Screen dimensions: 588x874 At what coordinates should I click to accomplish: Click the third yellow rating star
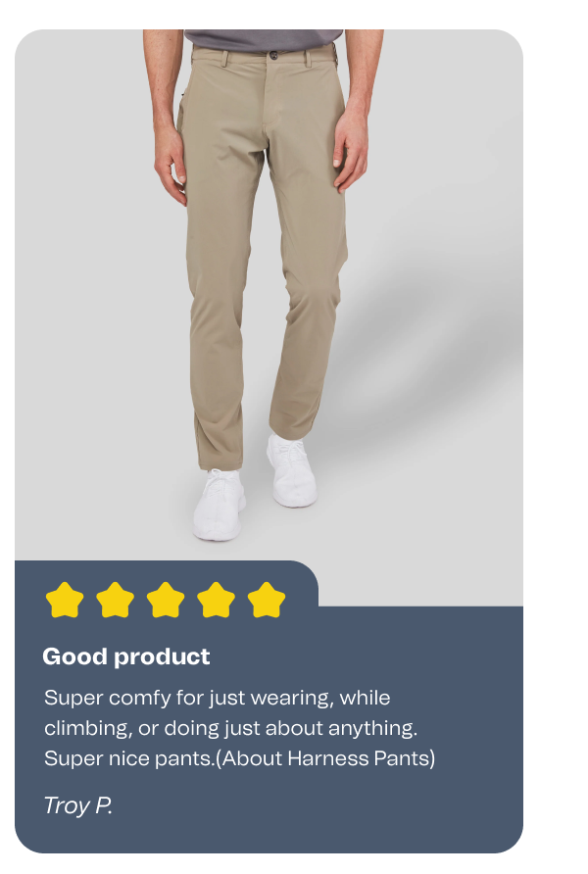[x=166, y=600]
